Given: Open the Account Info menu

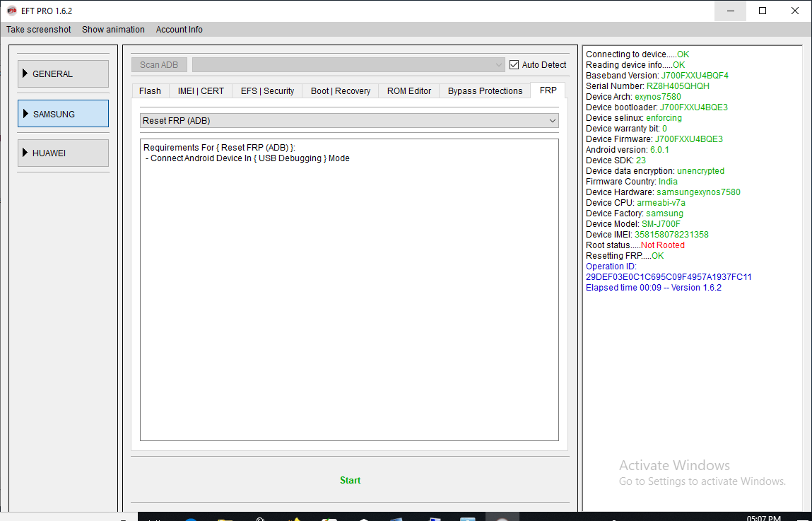Looking at the screenshot, I should click(x=180, y=30).
